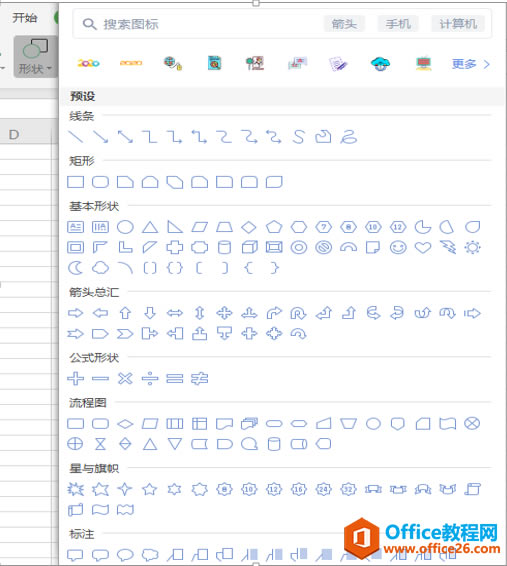Select the smiley face shape
Image resolution: width=507 pixels, height=566 pixels.
(398, 248)
